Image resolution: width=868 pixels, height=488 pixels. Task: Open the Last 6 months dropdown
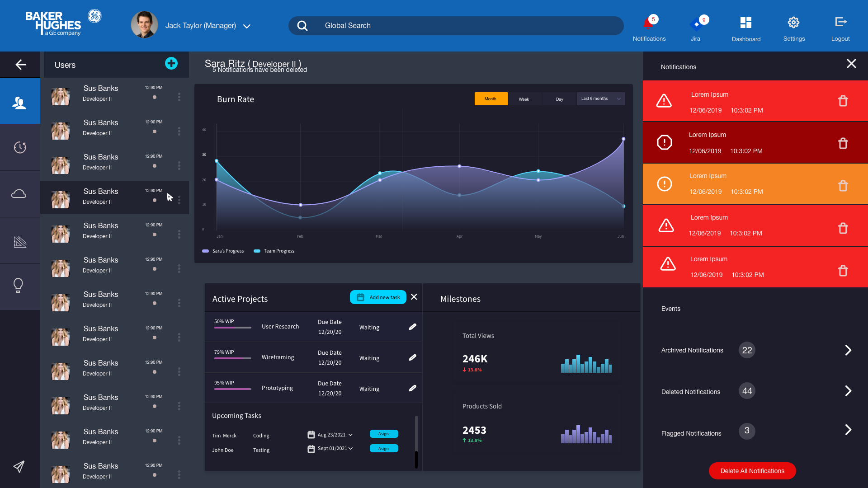pos(600,99)
